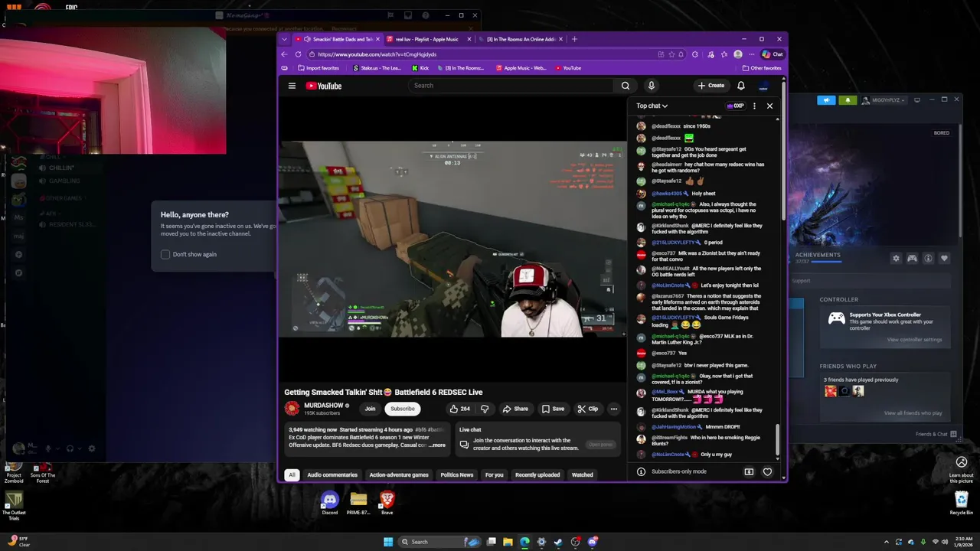Select the Watched filter chip
The height and width of the screenshot is (551, 980).
point(583,474)
